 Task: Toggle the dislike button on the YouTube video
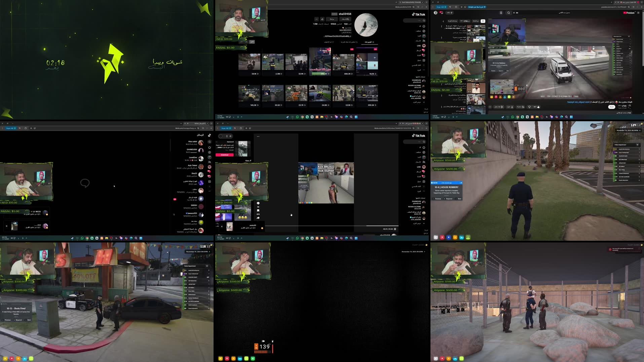(529, 107)
